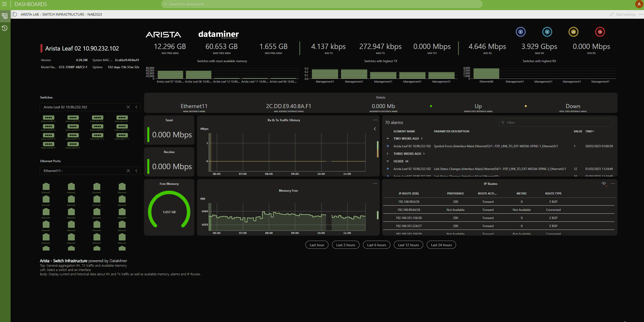Show data for the Last 6 hours
This screenshot has height=322, width=644.
[376, 245]
